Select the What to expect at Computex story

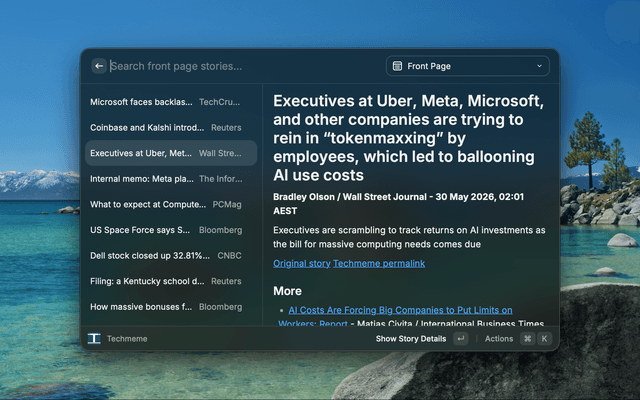(x=171, y=204)
